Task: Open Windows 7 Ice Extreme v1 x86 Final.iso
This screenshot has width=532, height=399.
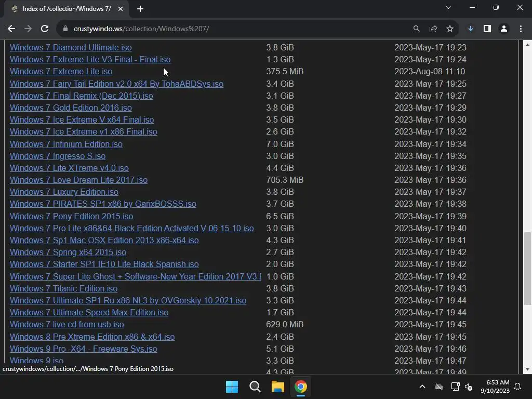Action: click(x=84, y=131)
